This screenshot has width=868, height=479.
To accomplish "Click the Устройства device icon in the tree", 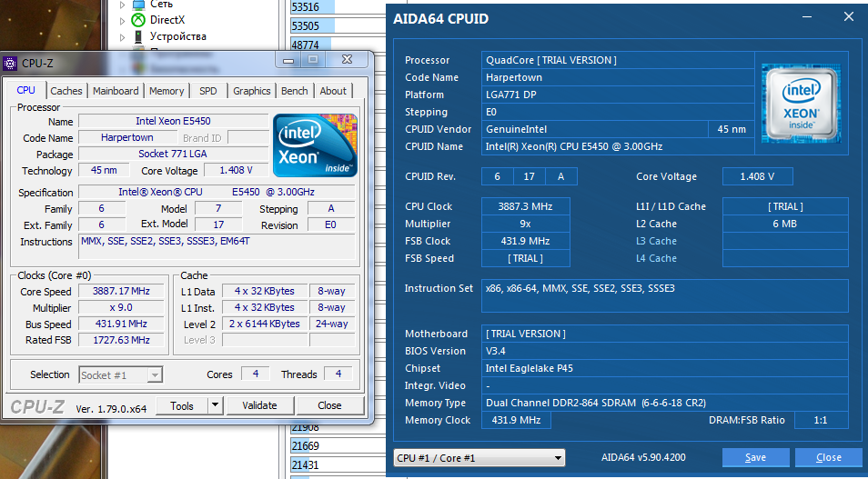I will click(x=137, y=36).
